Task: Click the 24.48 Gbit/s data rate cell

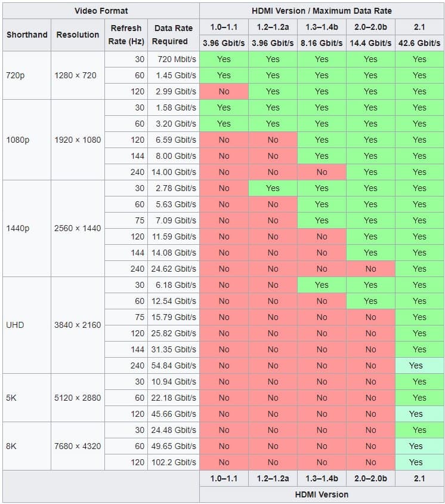Action: 174,430
